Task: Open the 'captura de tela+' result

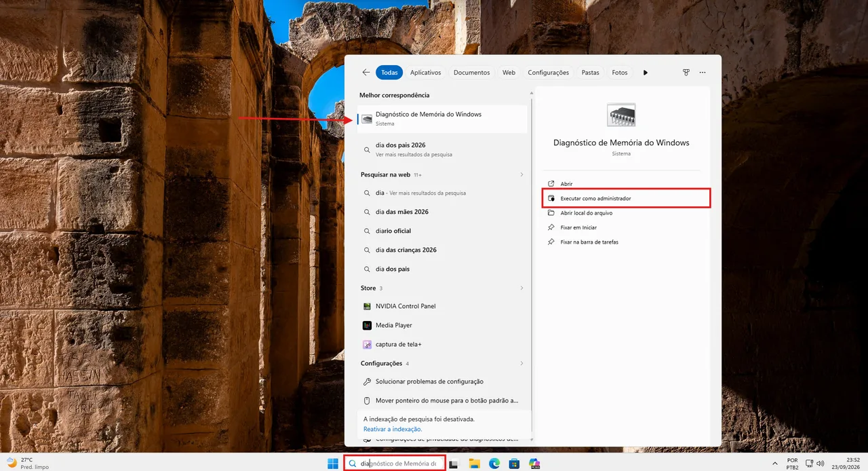Action: [442, 344]
